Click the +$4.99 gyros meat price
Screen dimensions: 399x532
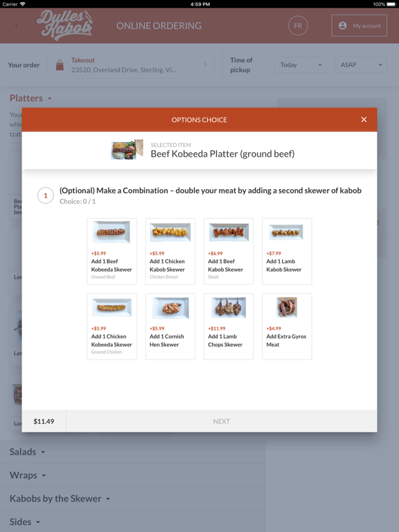(274, 328)
